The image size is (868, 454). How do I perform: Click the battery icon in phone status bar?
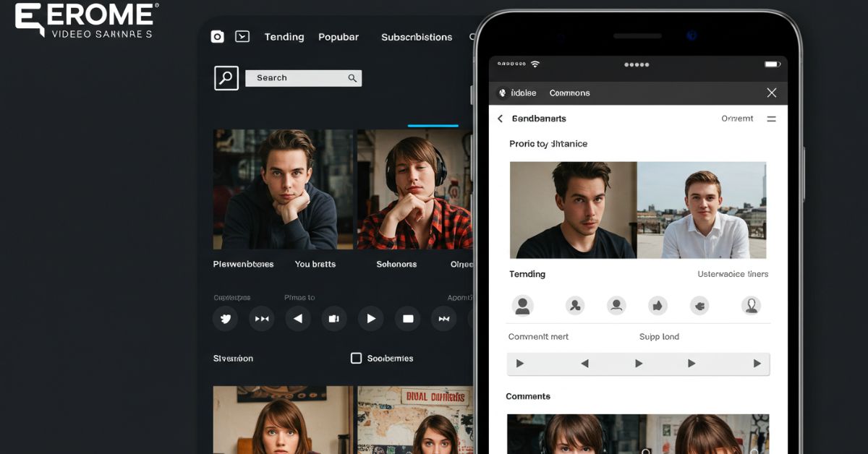click(x=772, y=64)
